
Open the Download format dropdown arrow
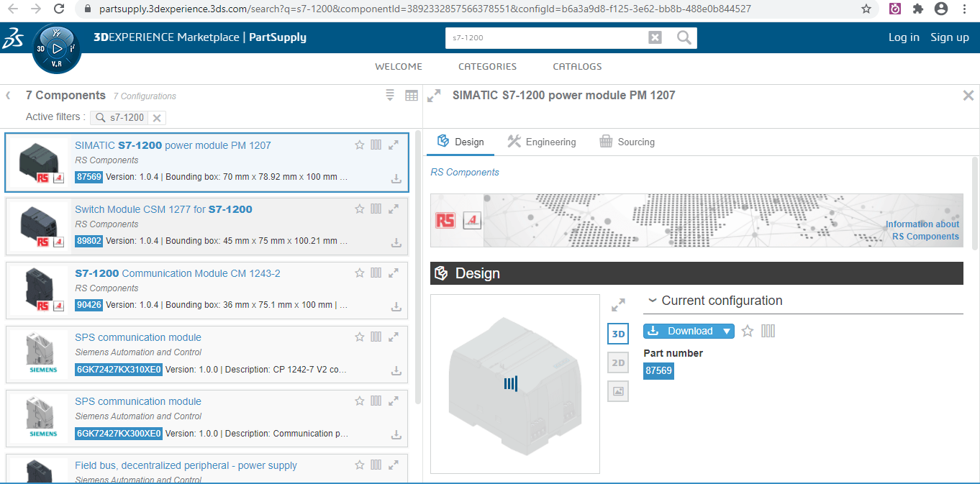coord(727,331)
